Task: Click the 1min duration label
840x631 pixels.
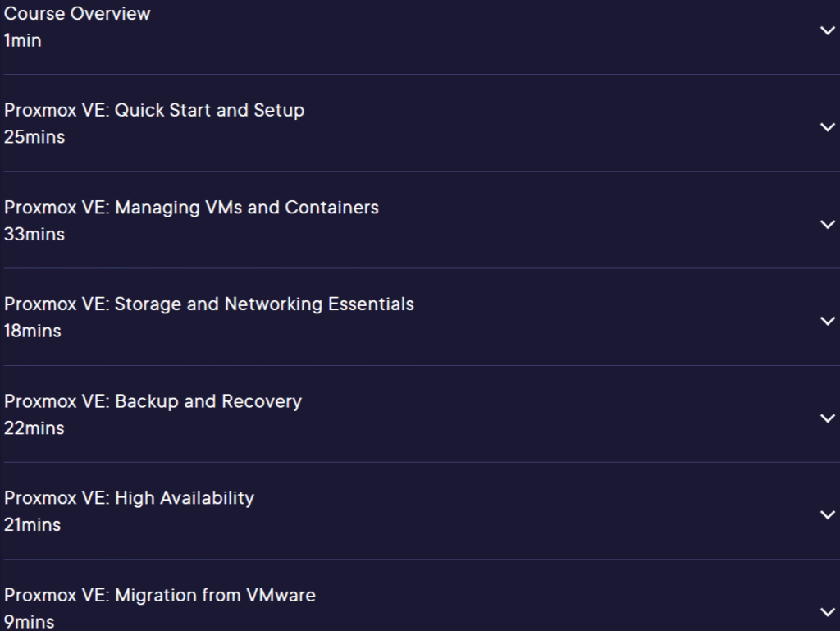Action: coord(22,41)
